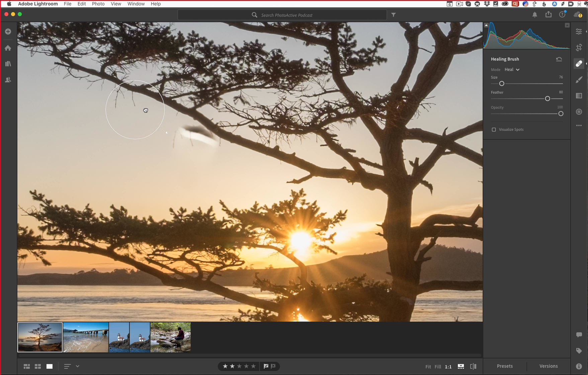The width and height of the screenshot is (588, 375).
Task: Switch to Photo Grid view
Action: [27, 366]
